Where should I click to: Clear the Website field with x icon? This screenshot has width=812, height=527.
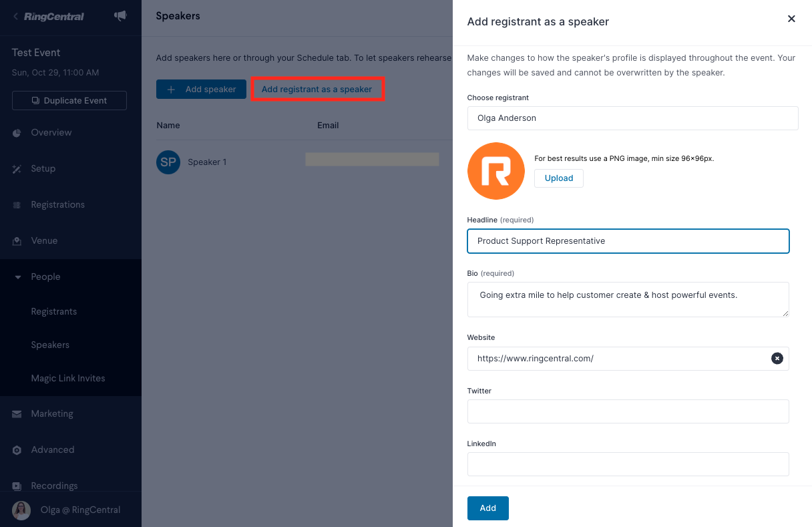777,358
